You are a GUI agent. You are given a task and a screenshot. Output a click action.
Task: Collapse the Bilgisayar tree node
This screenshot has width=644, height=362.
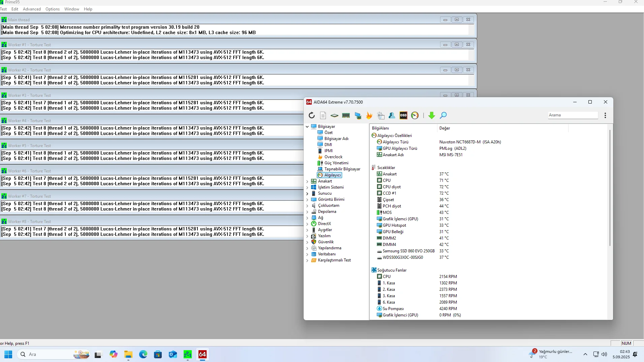tap(307, 127)
